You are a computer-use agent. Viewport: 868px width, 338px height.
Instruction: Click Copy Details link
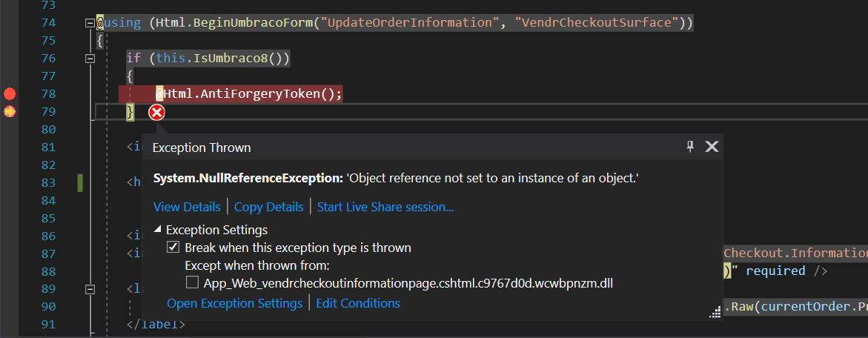coord(268,207)
